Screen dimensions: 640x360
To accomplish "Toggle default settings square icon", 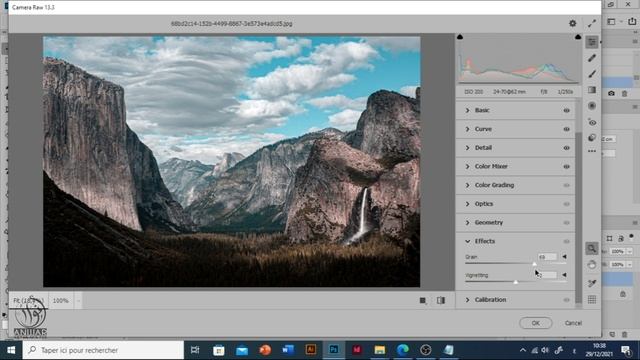I will [x=423, y=300].
